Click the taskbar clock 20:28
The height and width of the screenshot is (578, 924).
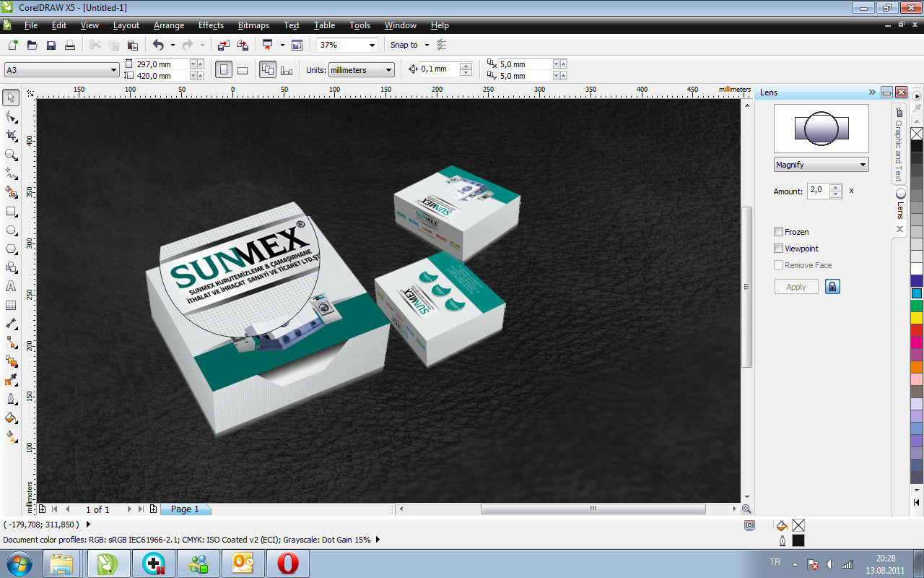pyautogui.click(x=886, y=558)
